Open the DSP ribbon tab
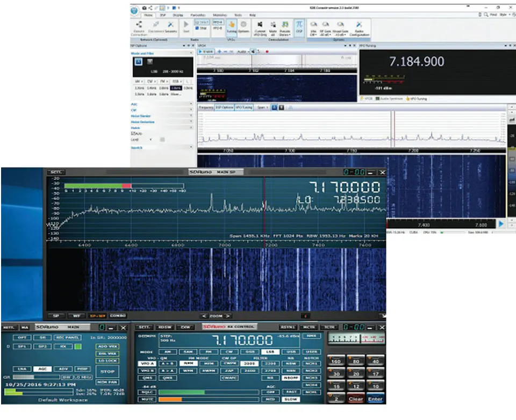The width and height of the screenshot is (516, 420). coord(163,15)
